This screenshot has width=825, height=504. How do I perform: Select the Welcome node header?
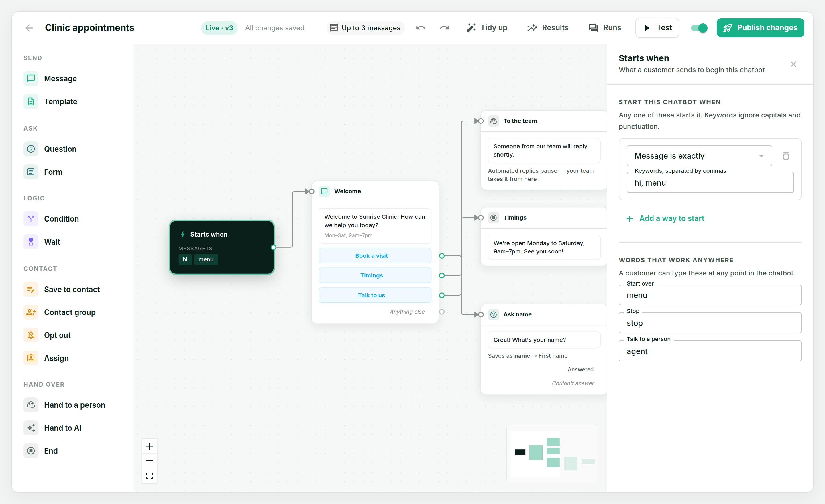pos(375,191)
